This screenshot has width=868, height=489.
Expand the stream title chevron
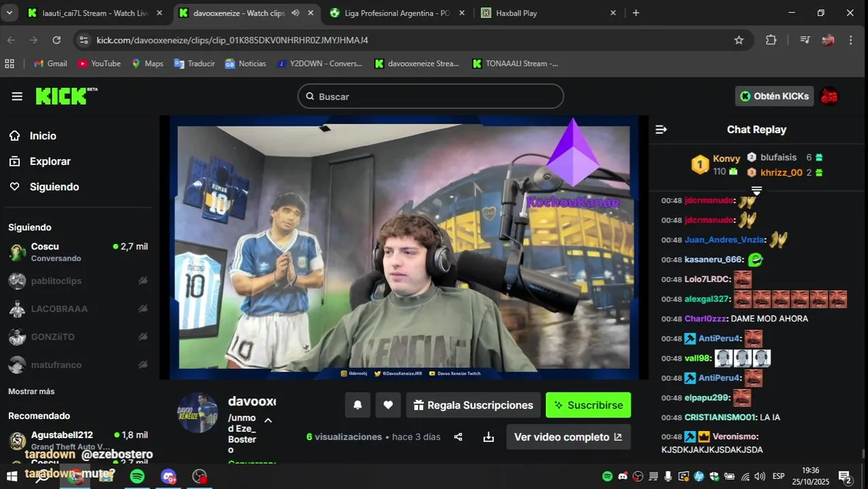click(x=268, y=420)
